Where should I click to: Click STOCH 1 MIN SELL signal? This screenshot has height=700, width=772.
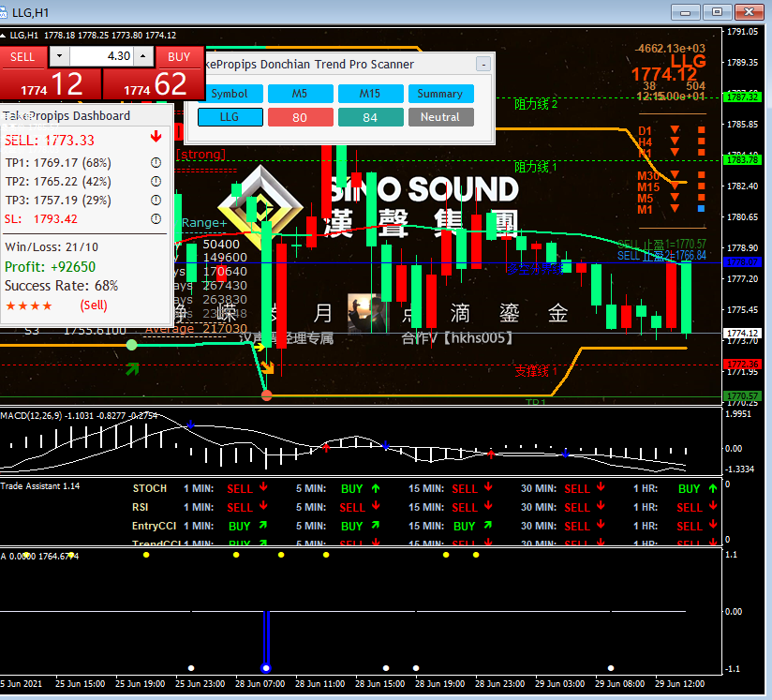point(240,488)
